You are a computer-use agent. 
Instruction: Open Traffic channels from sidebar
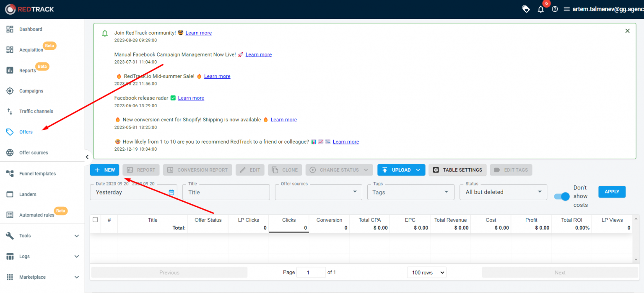point(35,111)
